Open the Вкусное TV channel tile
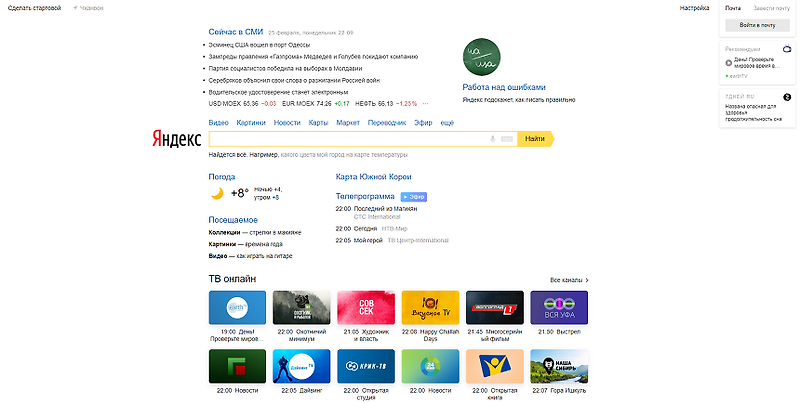 (430, 308)
